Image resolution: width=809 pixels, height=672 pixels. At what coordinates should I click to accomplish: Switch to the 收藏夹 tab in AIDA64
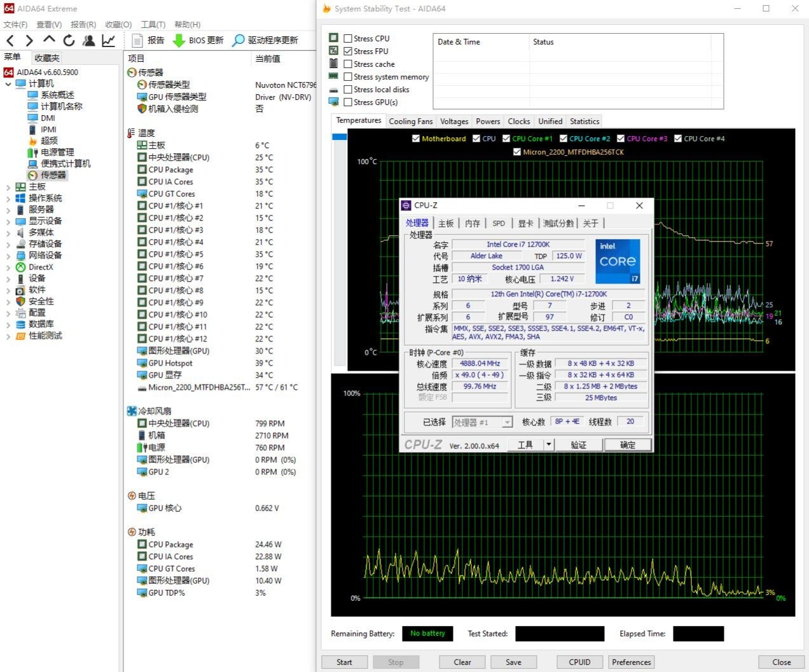47,58
